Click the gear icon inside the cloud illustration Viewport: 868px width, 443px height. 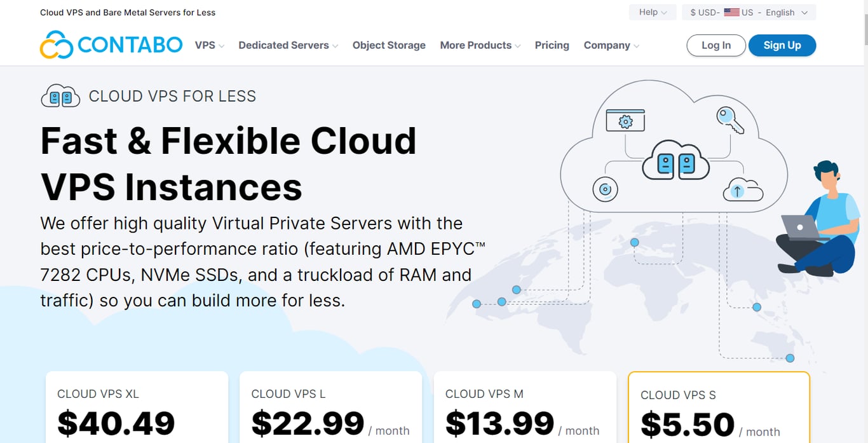(x=625, y=120)
